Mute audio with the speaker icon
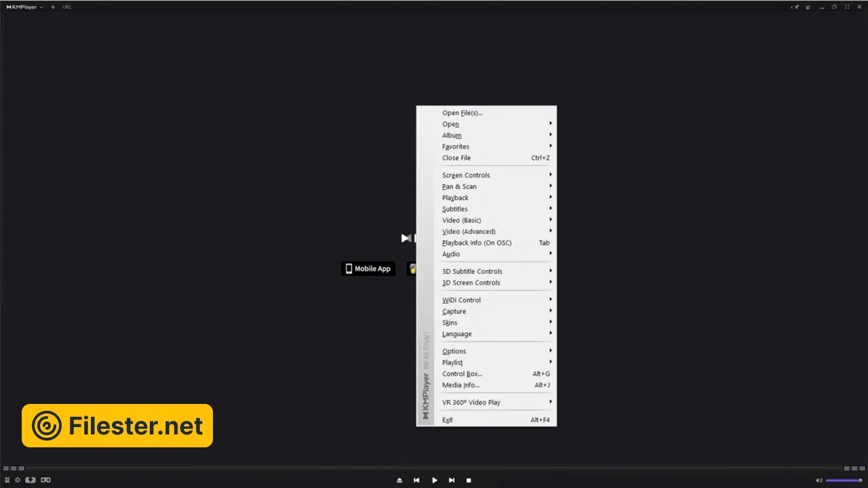Viewport: 868px width, 488px height. pyautogui.click(x=818, y=480)
